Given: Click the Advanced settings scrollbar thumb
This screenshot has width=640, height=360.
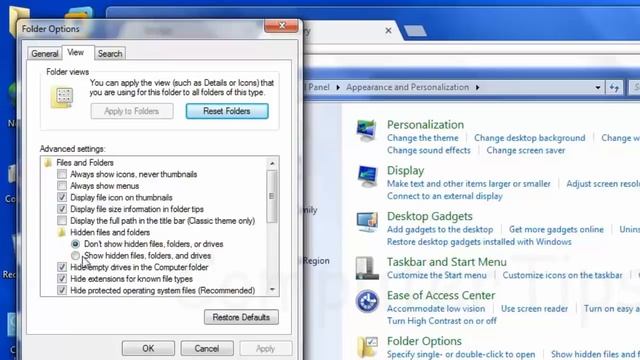Looking at the screenshot, I should tap(272, 197).
